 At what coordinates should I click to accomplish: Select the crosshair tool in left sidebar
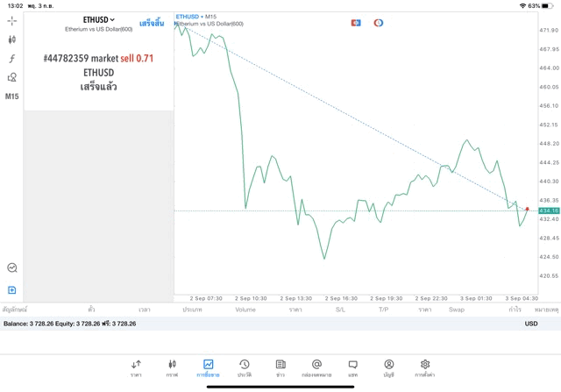tap(12, 20)
